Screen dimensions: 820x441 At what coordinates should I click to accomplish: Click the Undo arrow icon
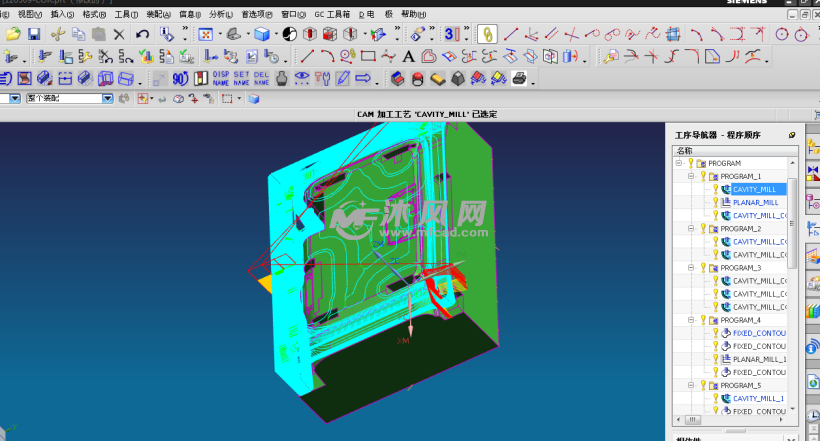pyautogui.click(x=142, y=35)
